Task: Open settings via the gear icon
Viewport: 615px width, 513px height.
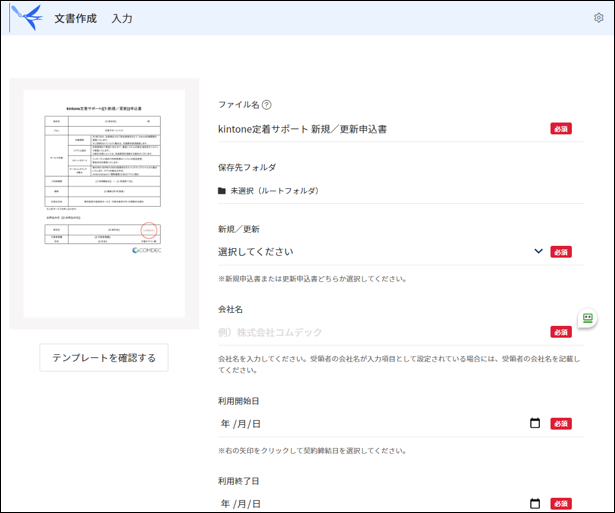Action: [599, 18]
